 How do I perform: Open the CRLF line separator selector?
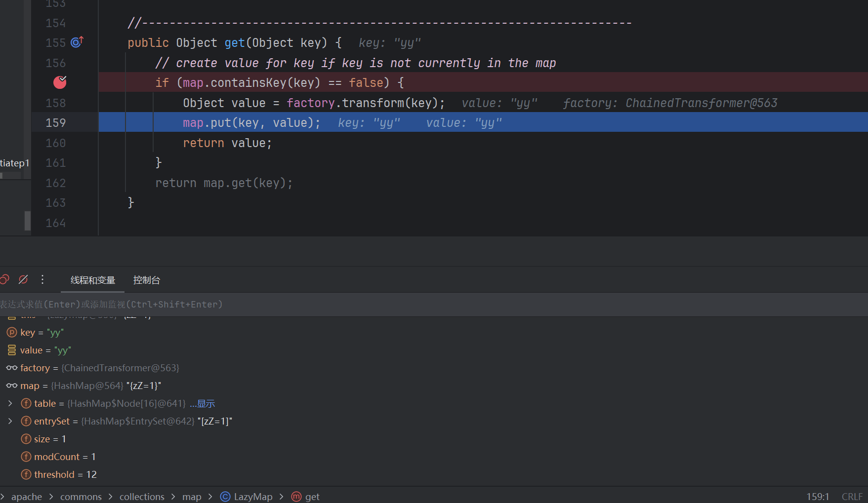[x=852, y=497]
